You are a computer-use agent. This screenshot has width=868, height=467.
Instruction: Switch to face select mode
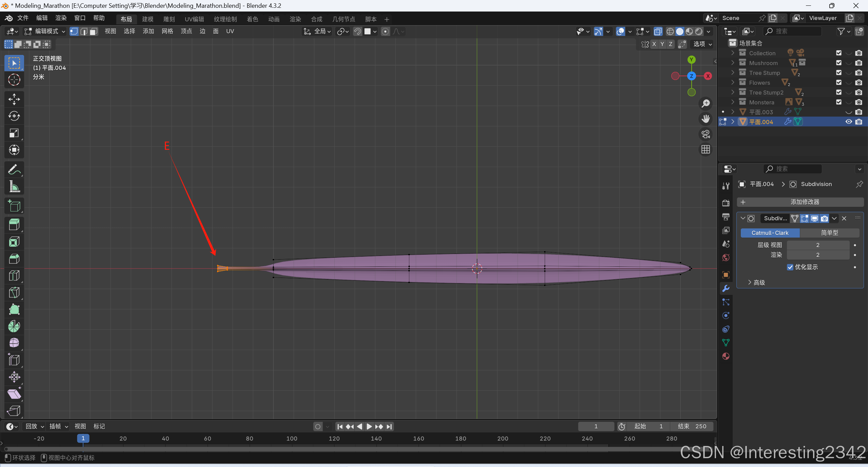[x=94, y=32]
